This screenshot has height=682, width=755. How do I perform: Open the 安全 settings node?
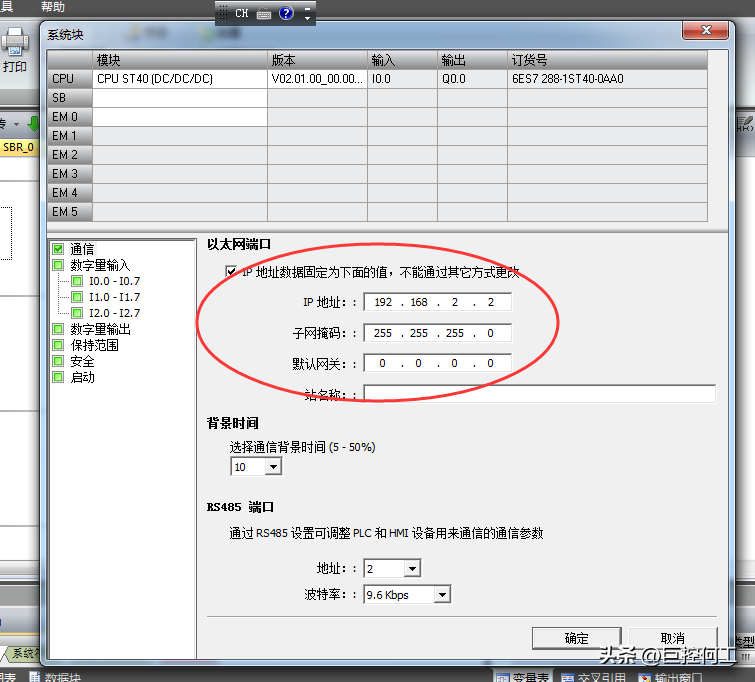82,361
